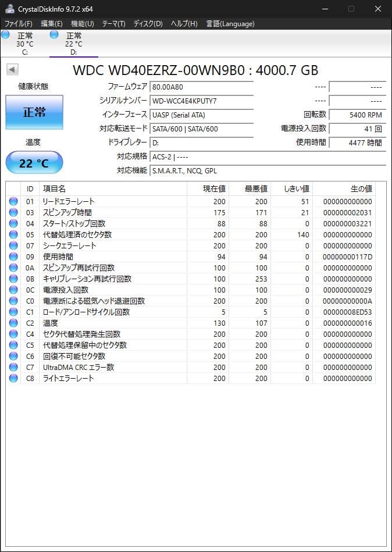
Task: Click the ID column header
Action: [30, 188]
